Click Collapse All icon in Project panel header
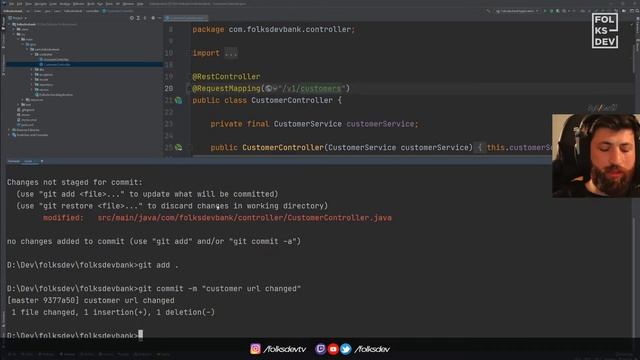Screen dimensions: 640x360 (x=144, y=18)
